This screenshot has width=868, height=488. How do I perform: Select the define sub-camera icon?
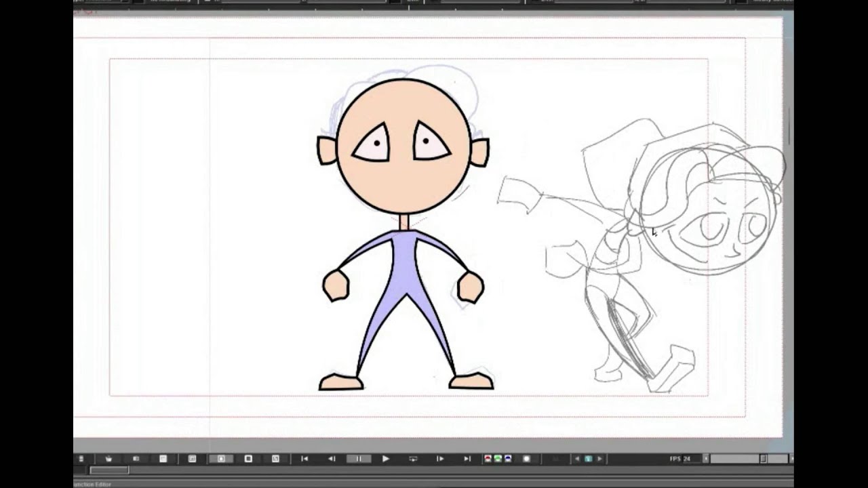pyautogui.click(x=192, y=459)
